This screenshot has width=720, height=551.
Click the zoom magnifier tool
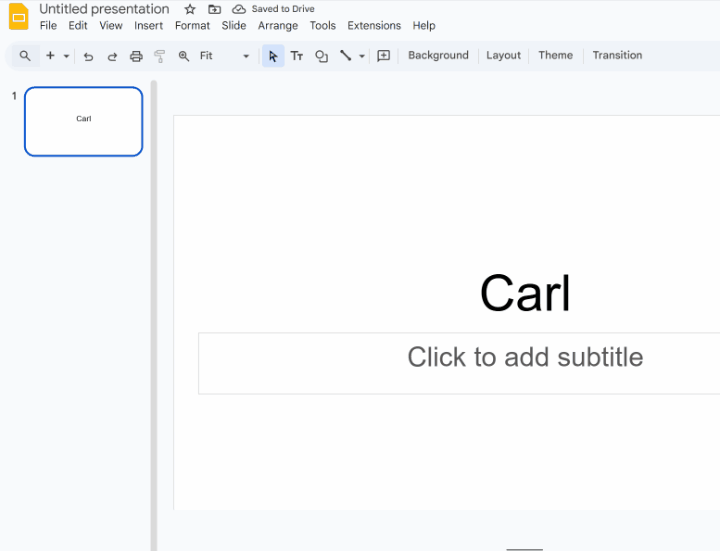pos(184,56)
